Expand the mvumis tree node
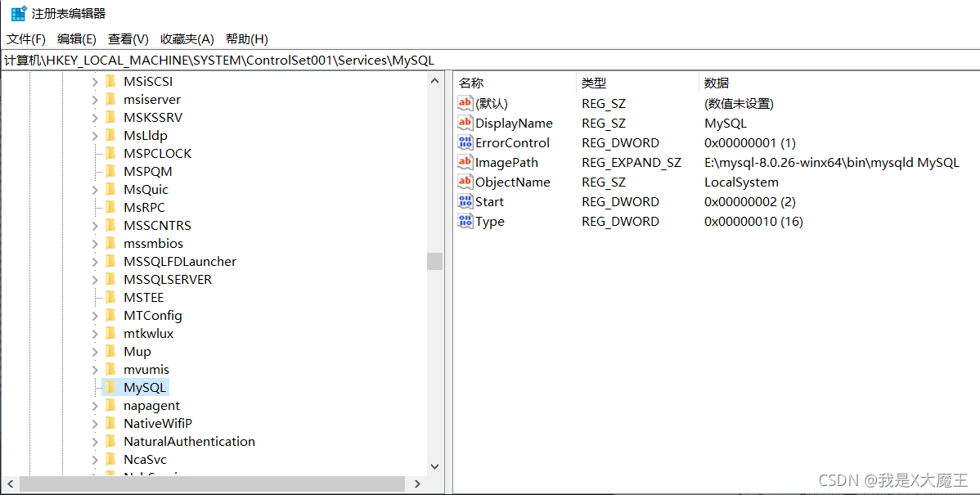The image size is (980, 495). click(94, 370)
